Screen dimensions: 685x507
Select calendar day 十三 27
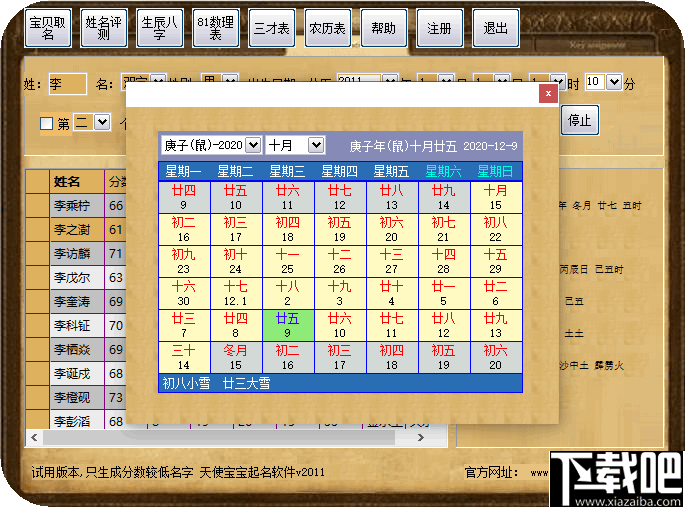(392, 261)
